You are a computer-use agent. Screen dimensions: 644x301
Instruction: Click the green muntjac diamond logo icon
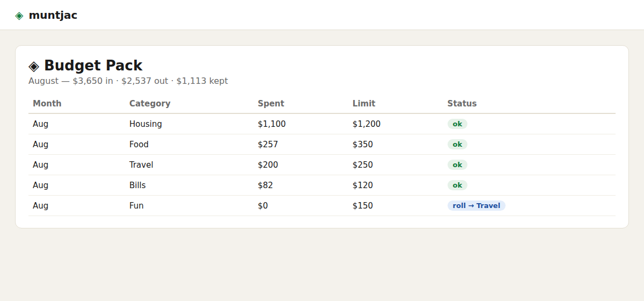click(19, 16)
